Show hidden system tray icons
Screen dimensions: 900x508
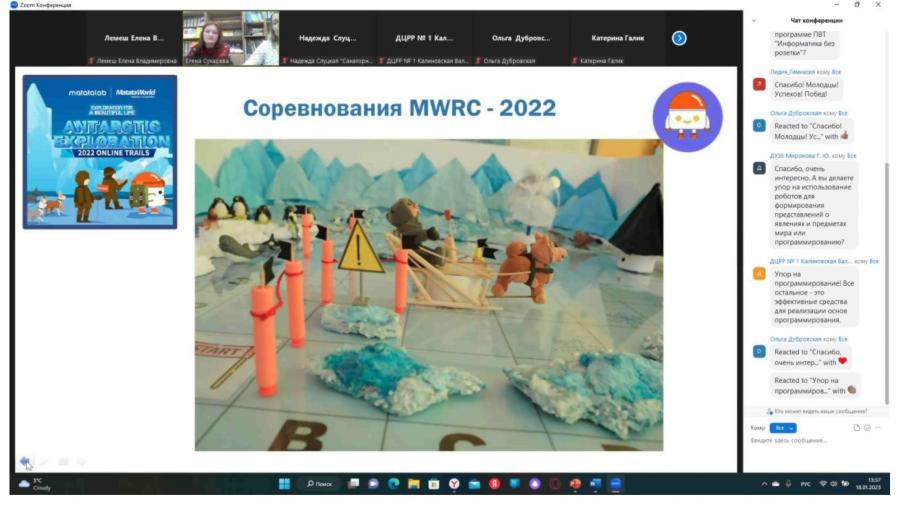764,484
